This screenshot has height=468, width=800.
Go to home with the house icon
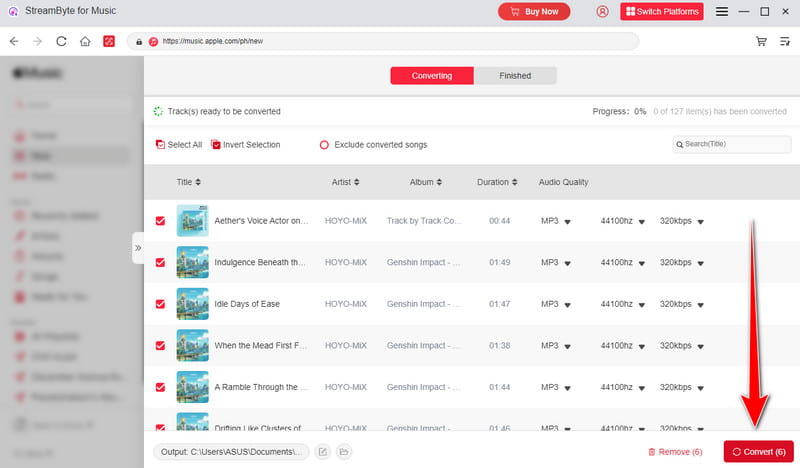86,42
